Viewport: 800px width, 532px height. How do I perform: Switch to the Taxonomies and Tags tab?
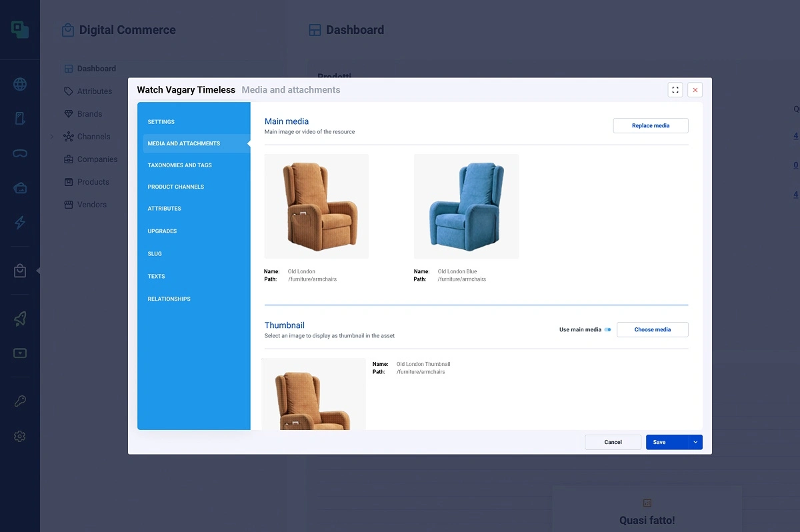[x=179, y=165]
